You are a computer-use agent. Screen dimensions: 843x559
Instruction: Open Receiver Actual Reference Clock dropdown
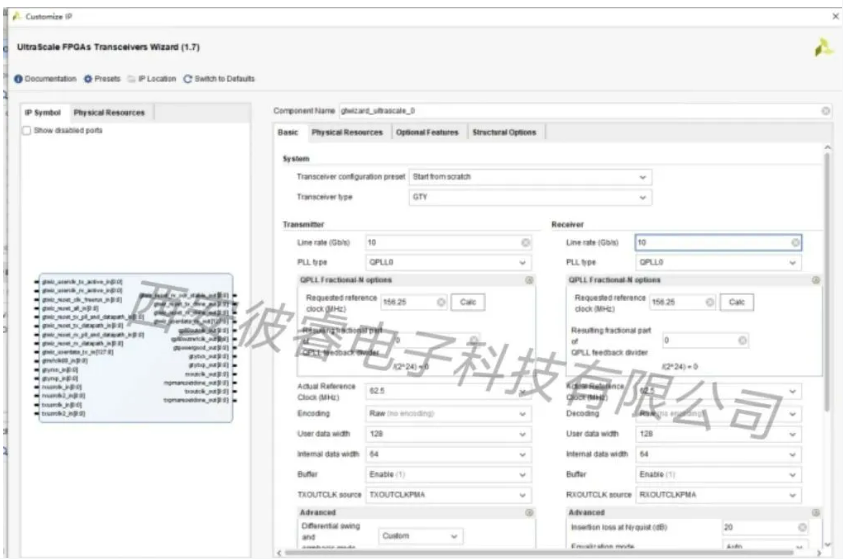718,391
